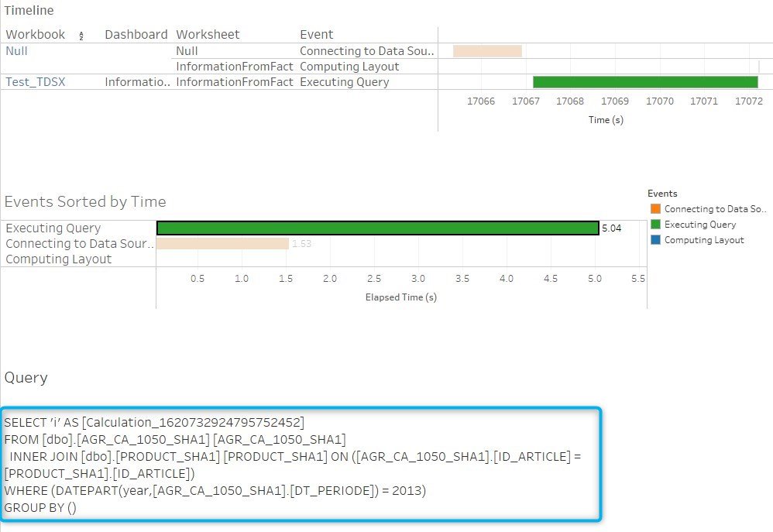The height and width of the screenshot is (532, 773).
Task: Click the 2.5 tick on elapsed axis
Action: [x=373, y=279]
